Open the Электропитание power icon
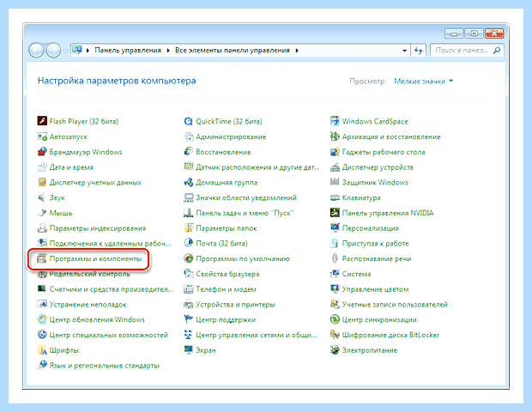The height and width of the screenshot is (412, 532). point(335,350)
